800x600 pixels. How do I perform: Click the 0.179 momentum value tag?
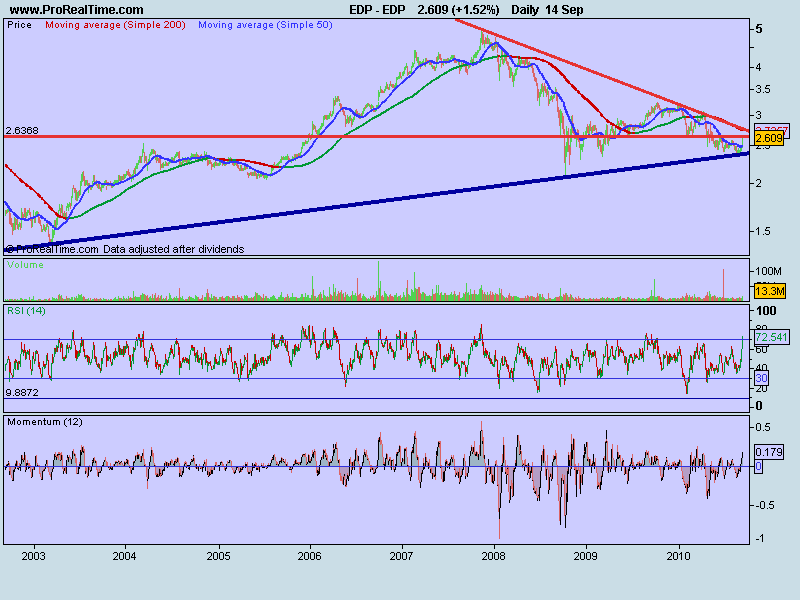pos(769,452)
